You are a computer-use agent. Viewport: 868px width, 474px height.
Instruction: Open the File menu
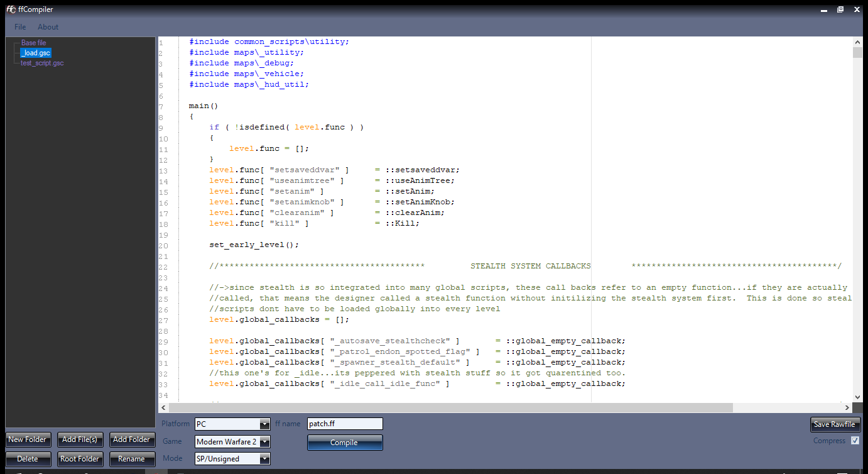(20, 27)
